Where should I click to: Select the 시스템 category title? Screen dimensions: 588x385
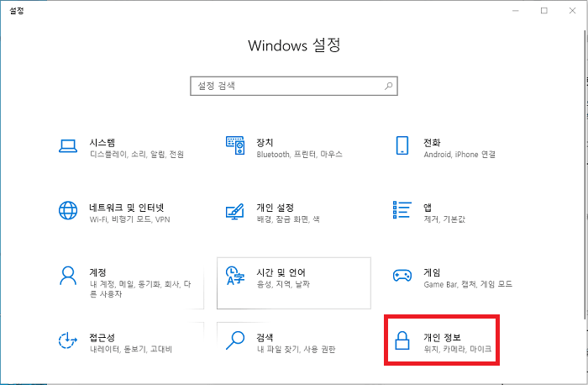point(102,143)
